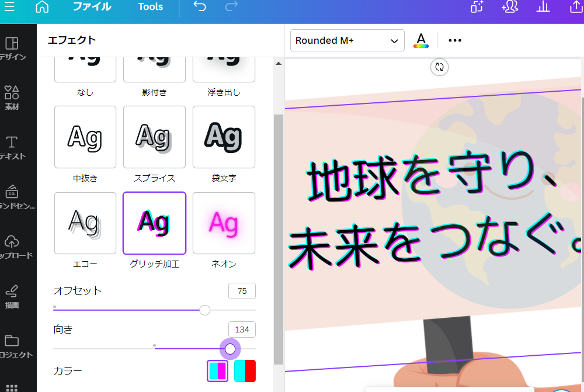The image size is (584, 392).
Task: Select the 未来をつなぐ。 text on canvas
Action: click(436, 240)
